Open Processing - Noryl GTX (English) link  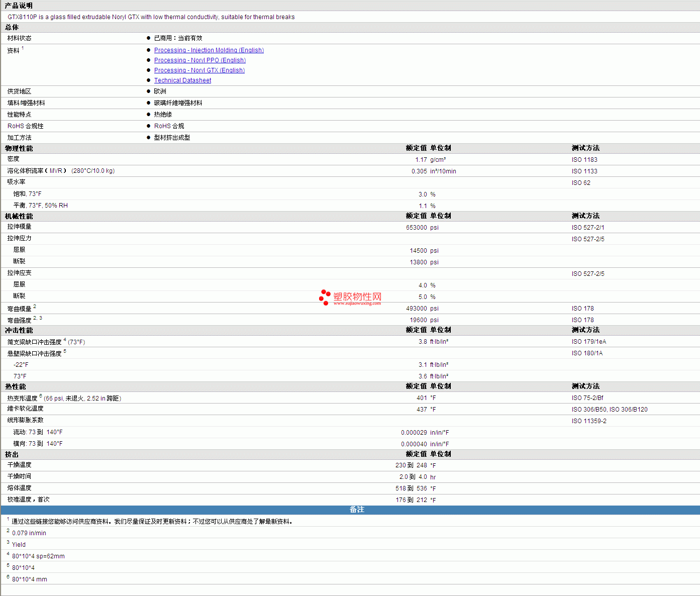pyautogui.click(x=199, y=70)
